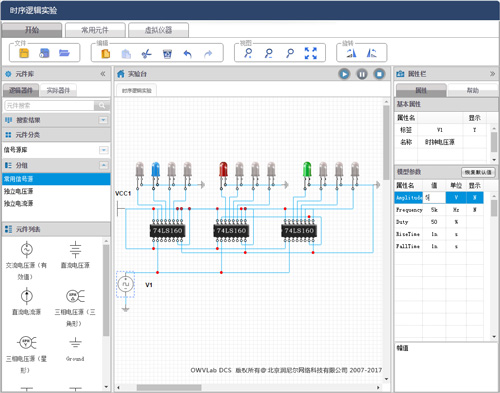Stop the simulation

click(x=379, y=74)
